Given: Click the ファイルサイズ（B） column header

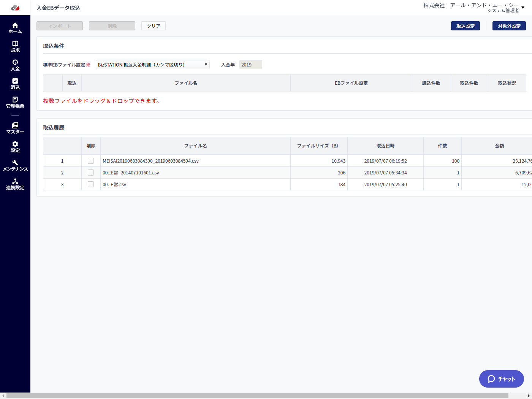Looking at the screenshot, I should click(319, 146).
